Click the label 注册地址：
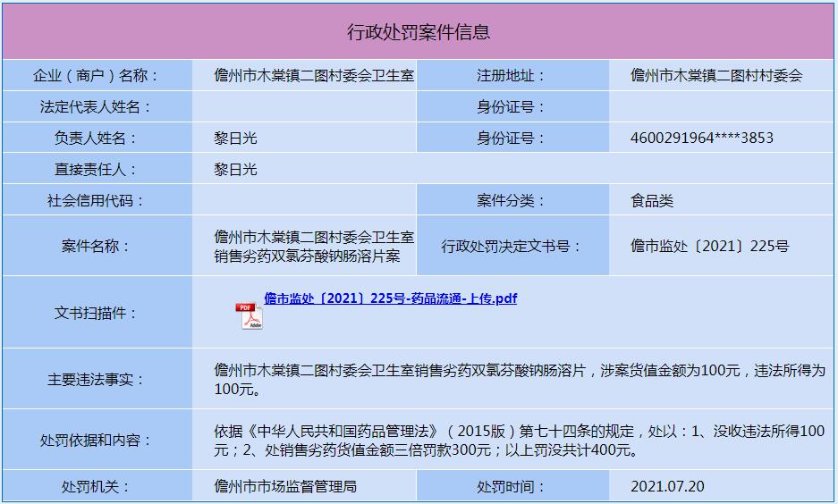This screenshot has width=838, height=504. tap(512, 75)
